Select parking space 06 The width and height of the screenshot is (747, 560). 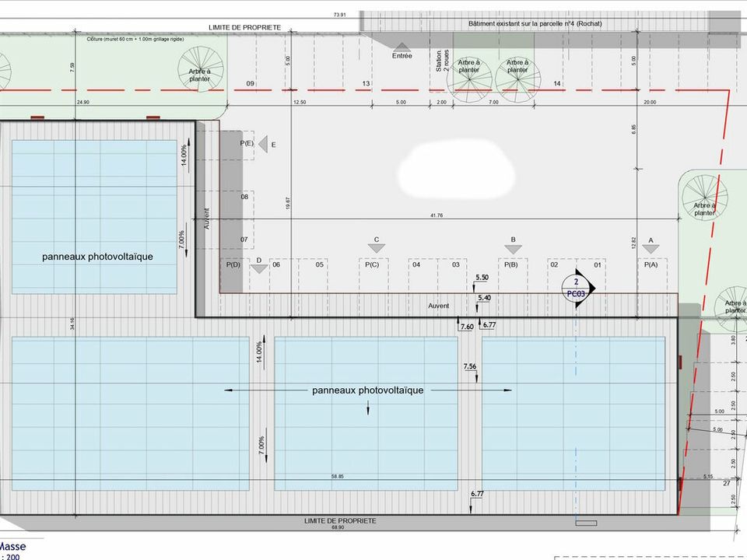[276, 264]
